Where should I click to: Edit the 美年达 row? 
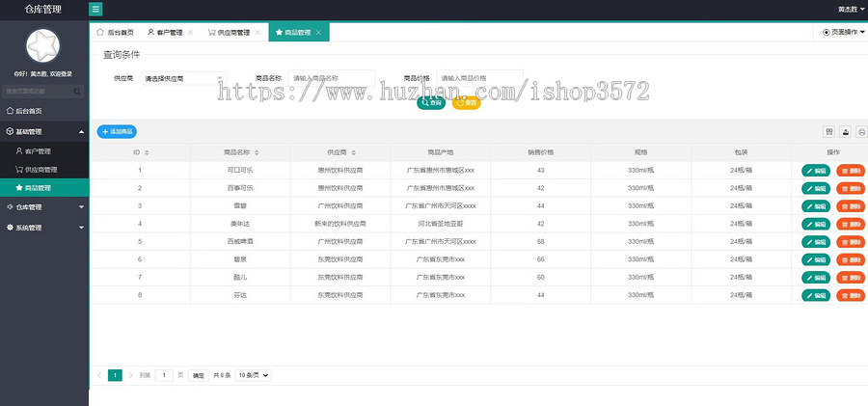click(816, 225)
